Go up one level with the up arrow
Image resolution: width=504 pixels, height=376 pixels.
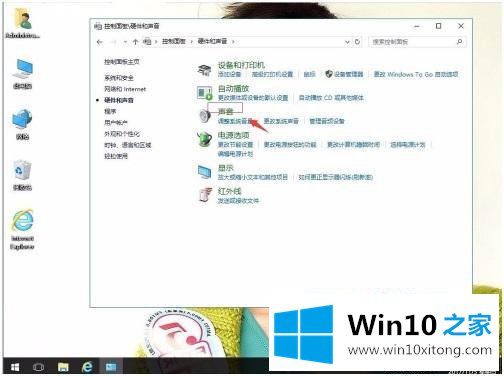pyautogui.click(x=135, y=42)
